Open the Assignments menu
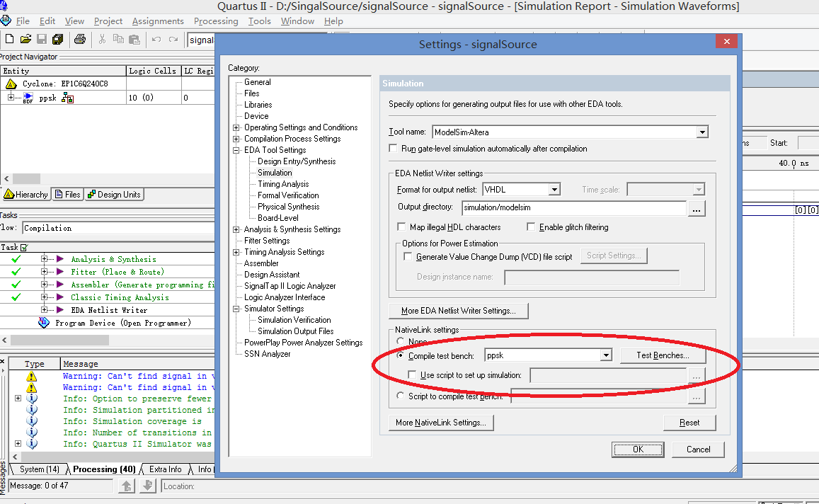819x504 pixels. pos(158,21)
